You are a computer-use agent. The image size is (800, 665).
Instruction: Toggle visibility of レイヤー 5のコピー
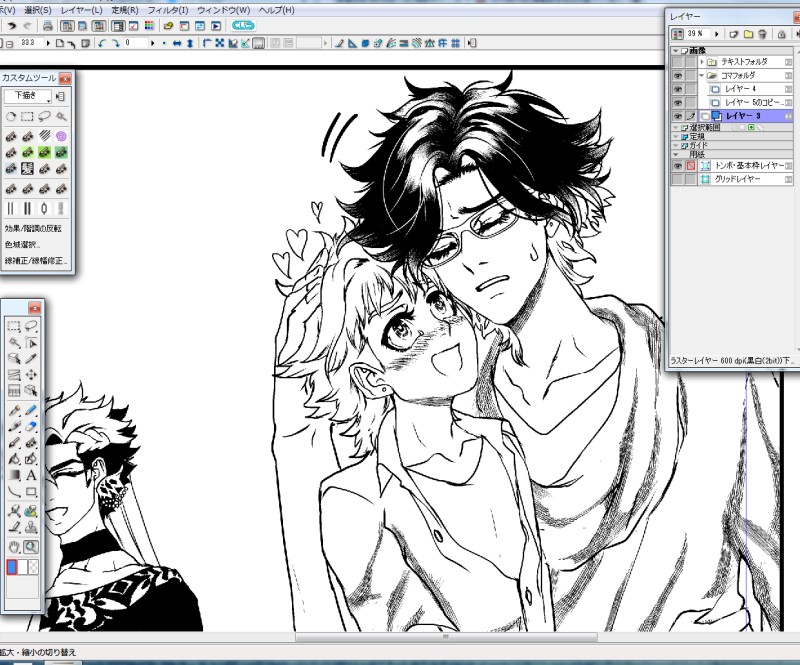pyautogui.click(x=678, y=103)
